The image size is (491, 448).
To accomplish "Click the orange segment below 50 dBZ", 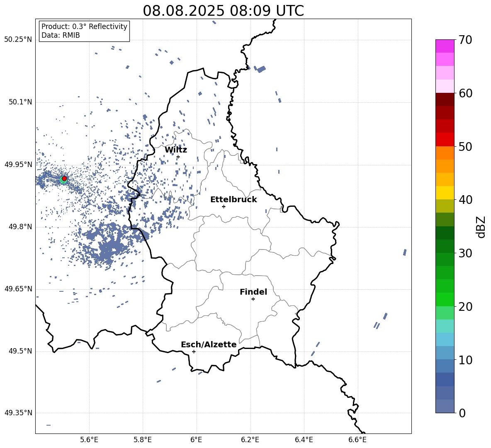I will [x=445, y=153].
